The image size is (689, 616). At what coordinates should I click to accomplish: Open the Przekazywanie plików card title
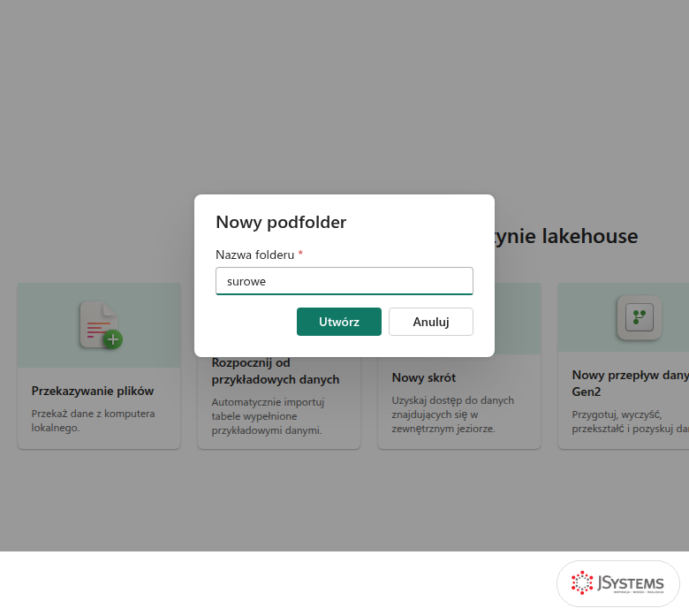(x=93, y=391)
